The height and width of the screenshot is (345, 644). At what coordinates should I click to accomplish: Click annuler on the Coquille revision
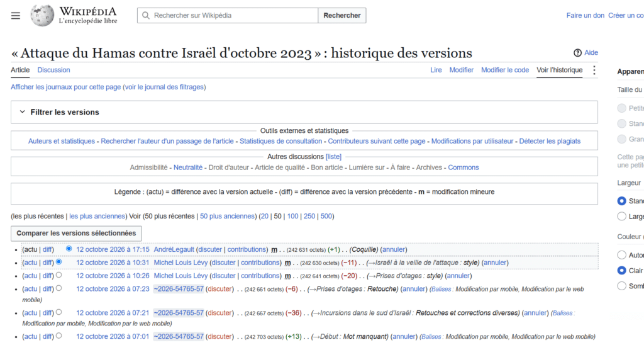coord(394,249)
